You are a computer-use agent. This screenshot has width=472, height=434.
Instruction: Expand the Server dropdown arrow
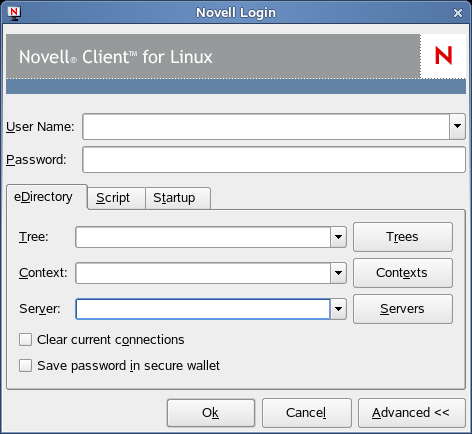pyautogui.click(x=338, y=309)
